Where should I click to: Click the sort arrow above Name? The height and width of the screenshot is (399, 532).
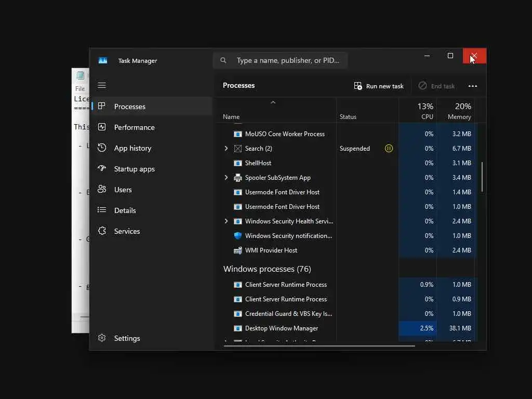273,102
